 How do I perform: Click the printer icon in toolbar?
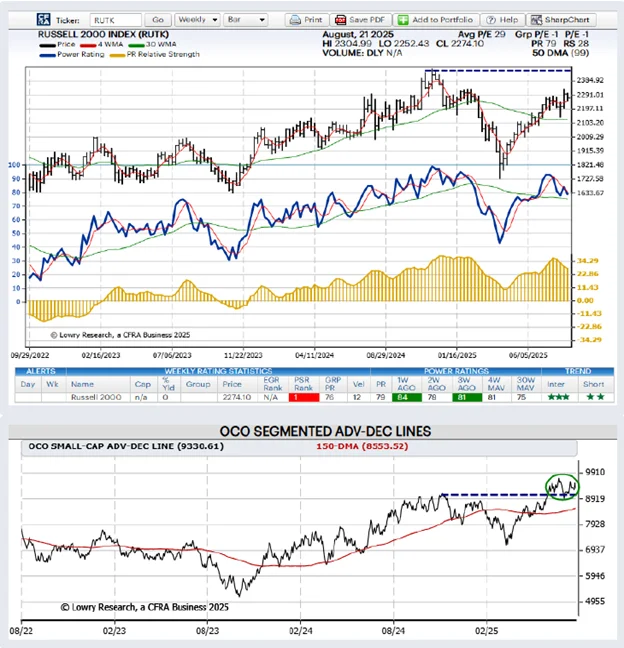pyautogui.click(x=295, y=20)
